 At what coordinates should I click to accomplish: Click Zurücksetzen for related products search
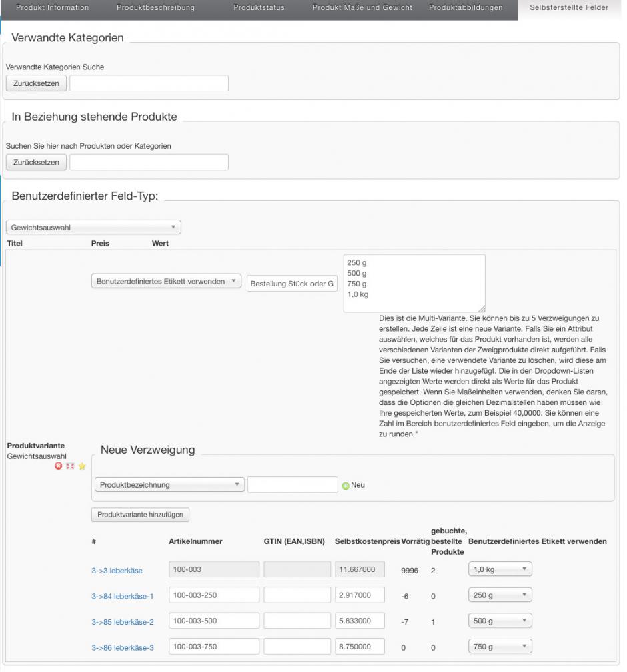[x=36, y=162]
